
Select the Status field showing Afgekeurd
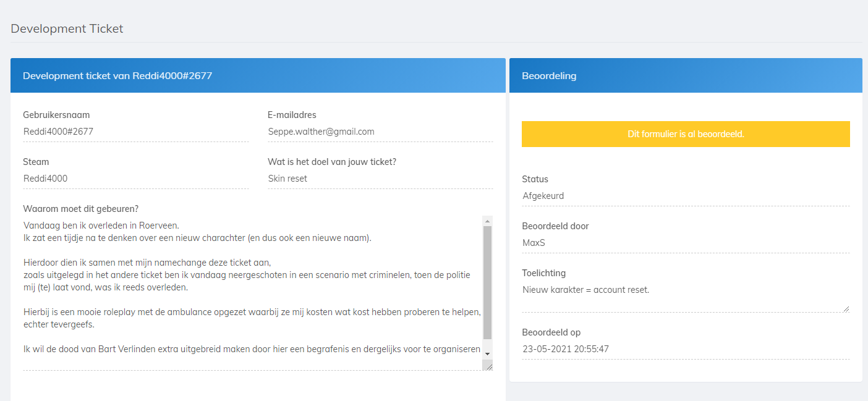(x=685, y=196)
